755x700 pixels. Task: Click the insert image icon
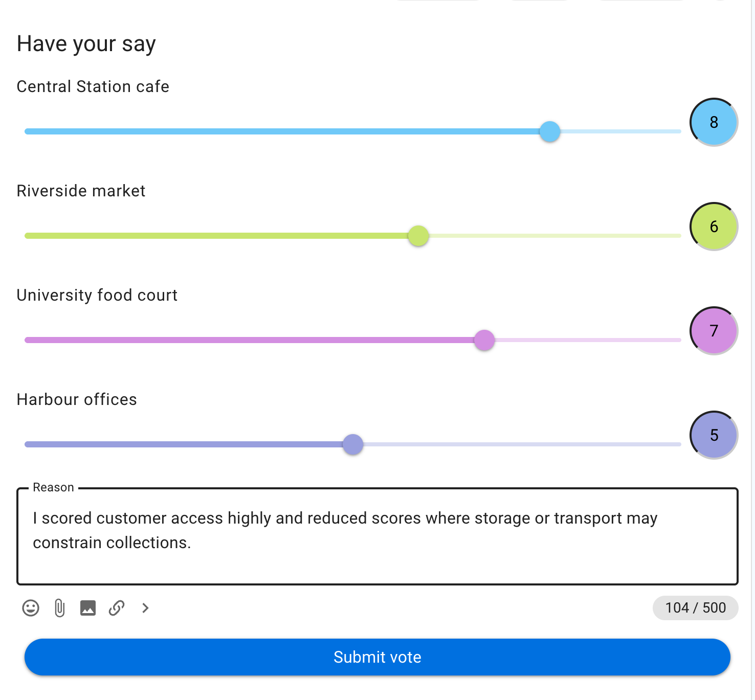coord(88,608)
